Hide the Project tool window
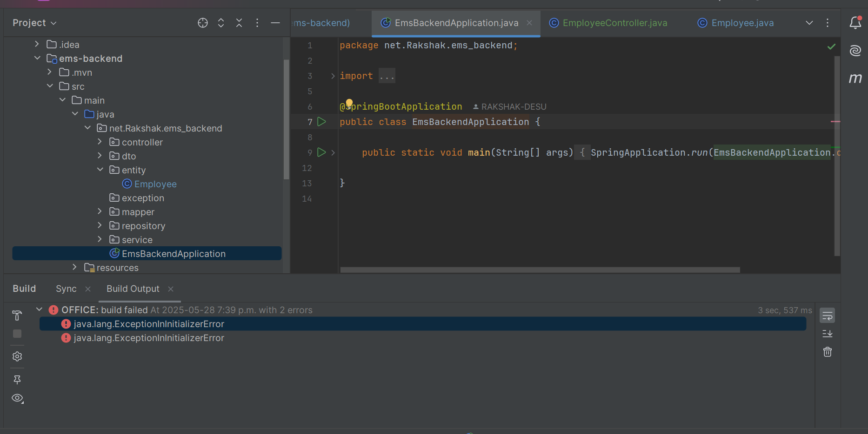868x434 pixels. click(275, 23)
